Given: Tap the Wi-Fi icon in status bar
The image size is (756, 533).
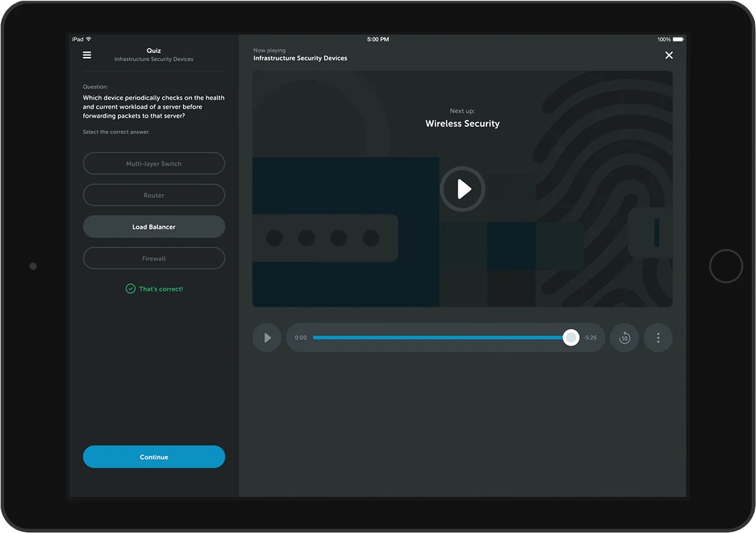Looking at the screenshot, I should (89, 40).
